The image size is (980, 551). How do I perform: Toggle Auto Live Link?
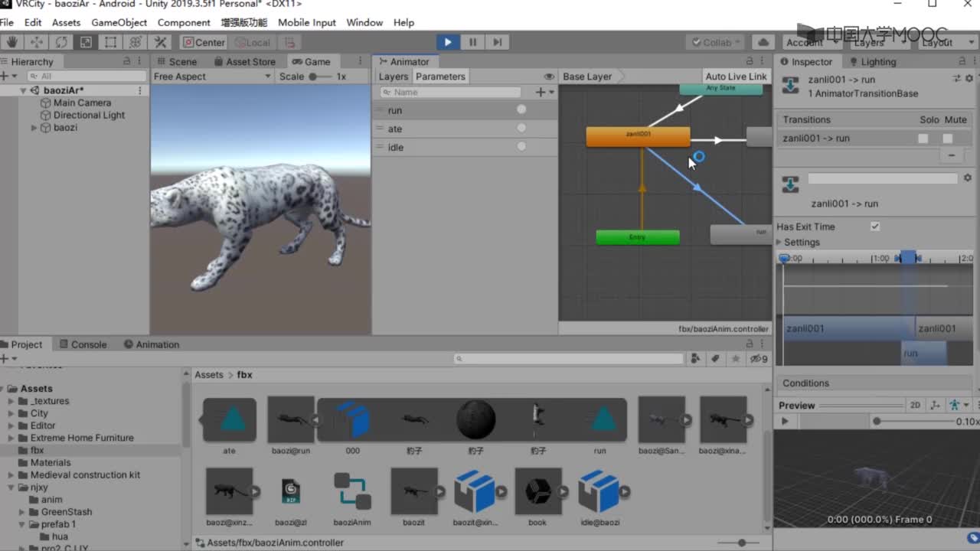point(736,77)
